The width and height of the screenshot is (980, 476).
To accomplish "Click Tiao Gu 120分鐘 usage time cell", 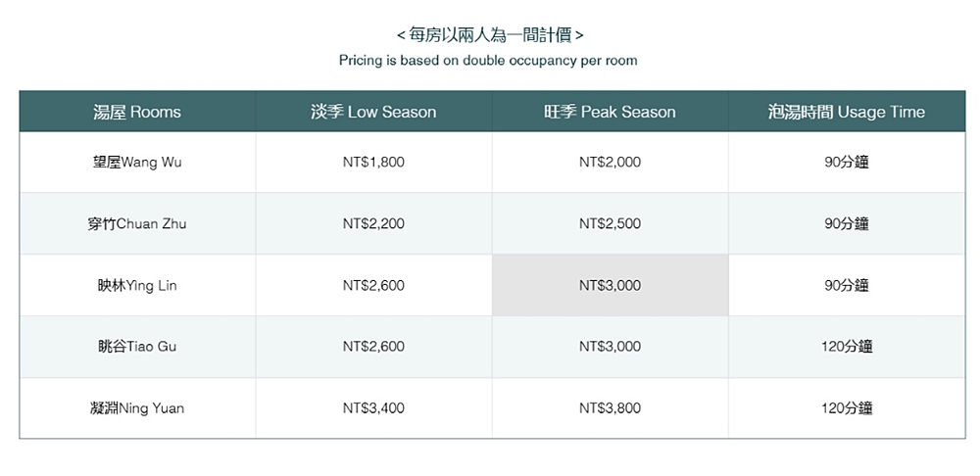I will coord(847,347).
